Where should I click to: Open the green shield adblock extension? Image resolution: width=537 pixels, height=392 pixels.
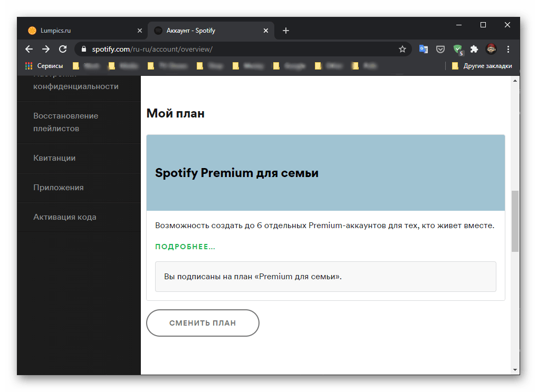coord(457,49)
